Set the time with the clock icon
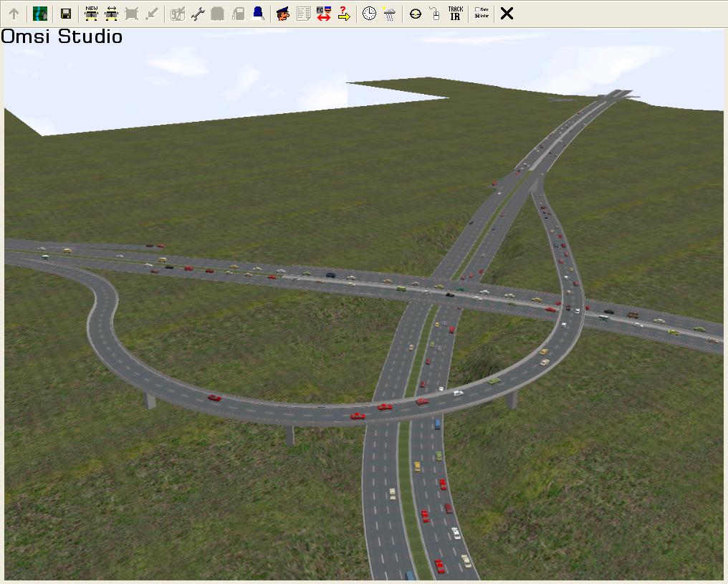This screenshot has width=728, height=584. tap(369, 14)
